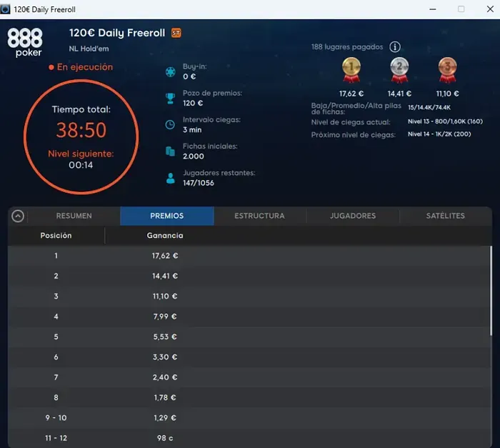Viewport: 500px width, 448px height.
Task: Switch to the SATÉLITES tab
Action: 446,216
